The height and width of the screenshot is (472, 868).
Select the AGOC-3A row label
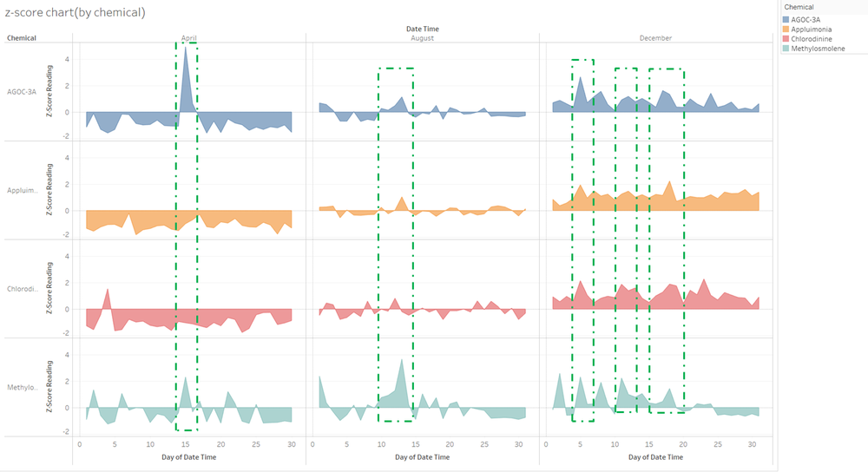22,92
